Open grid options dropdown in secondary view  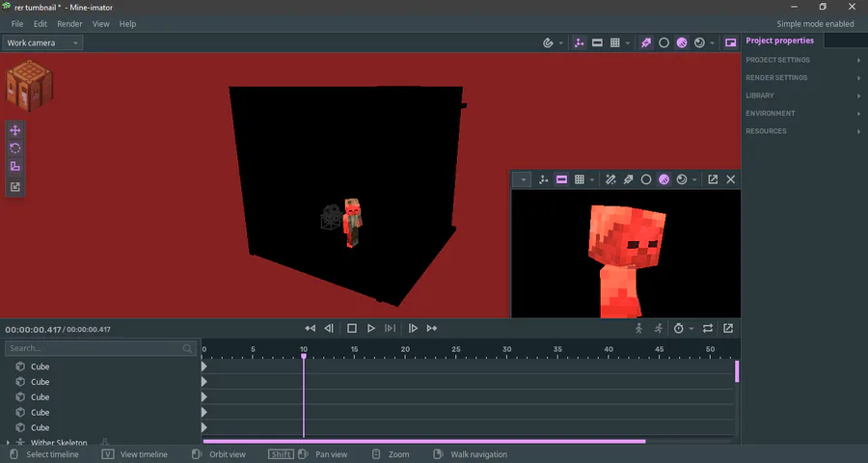tap(592, 180)
